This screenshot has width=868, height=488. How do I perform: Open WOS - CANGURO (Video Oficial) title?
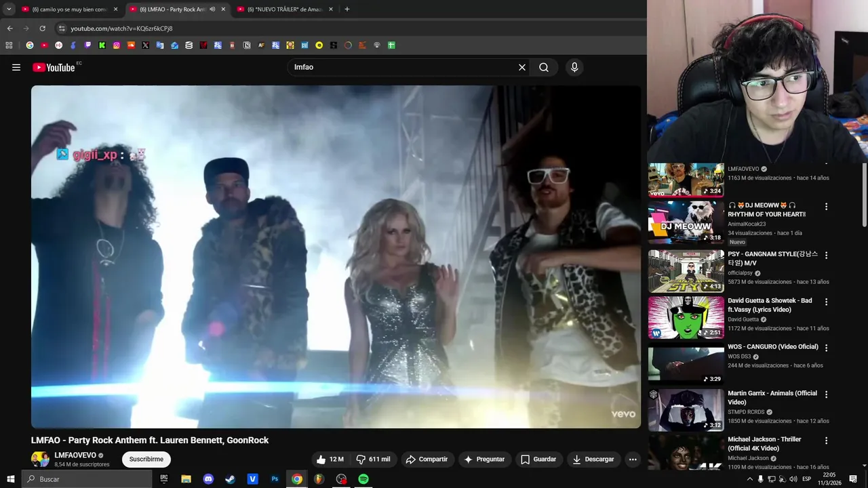[773, 347]
